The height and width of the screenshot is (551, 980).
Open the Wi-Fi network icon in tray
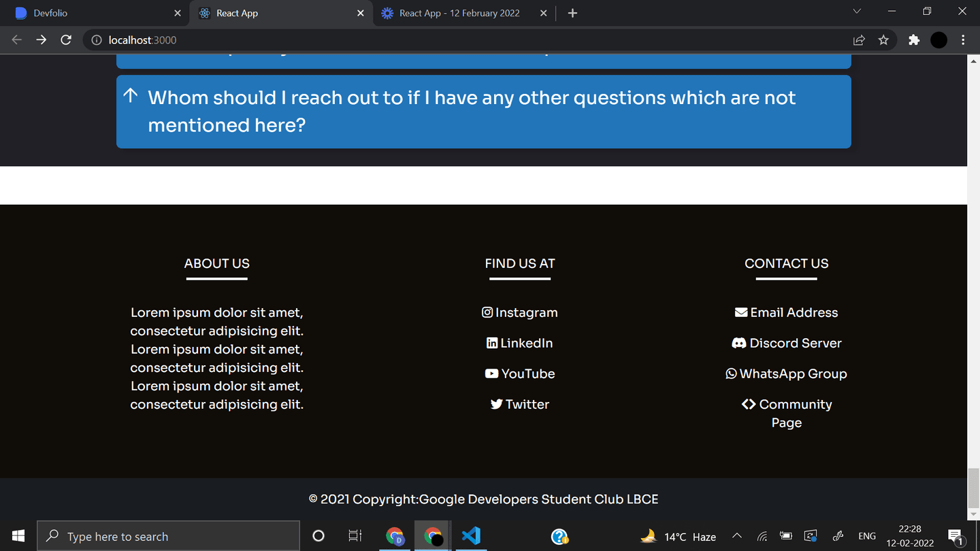762,536
